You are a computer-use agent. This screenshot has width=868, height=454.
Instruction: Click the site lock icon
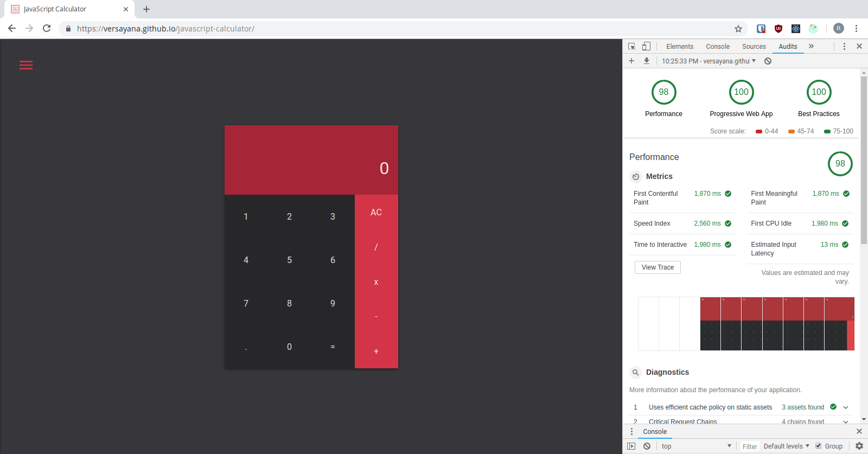(x=68, y=29)
